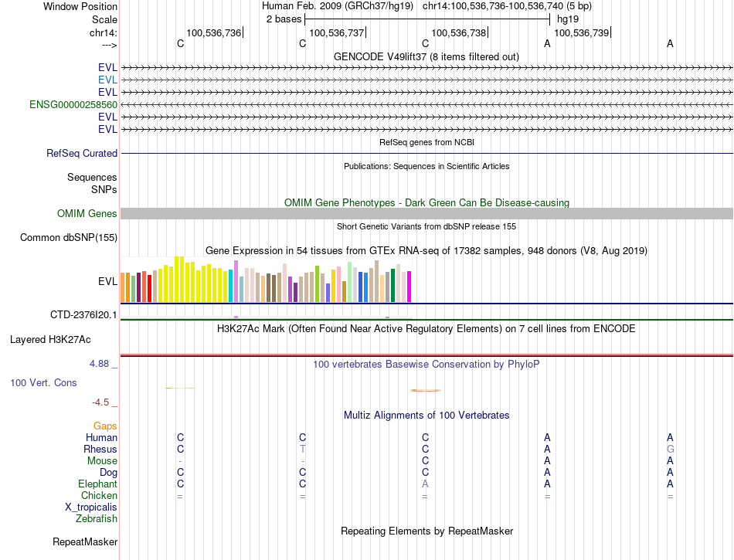The image size is (734, 560).
Task: Click the Zebrafish species label
Action: pyautogui.click(x=97, y=519)
